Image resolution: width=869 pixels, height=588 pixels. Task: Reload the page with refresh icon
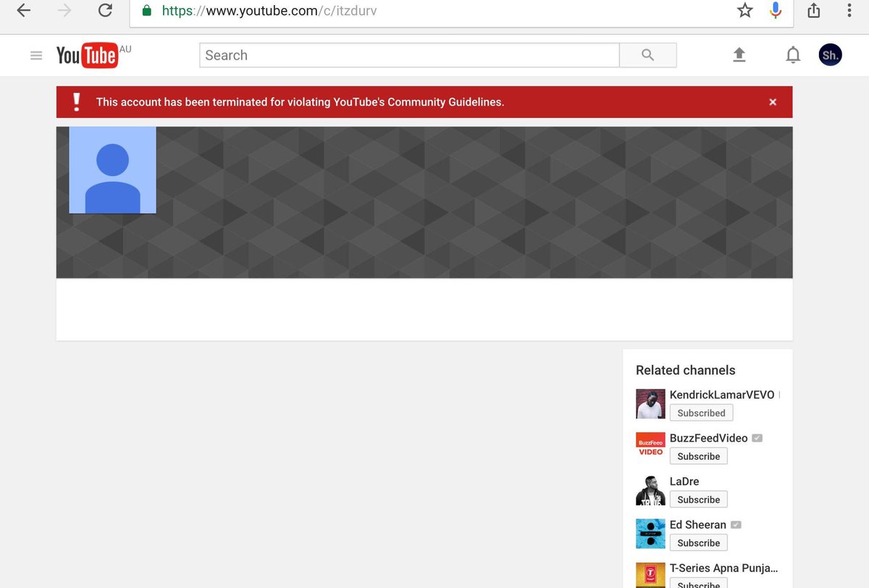[x=105, y=11]
